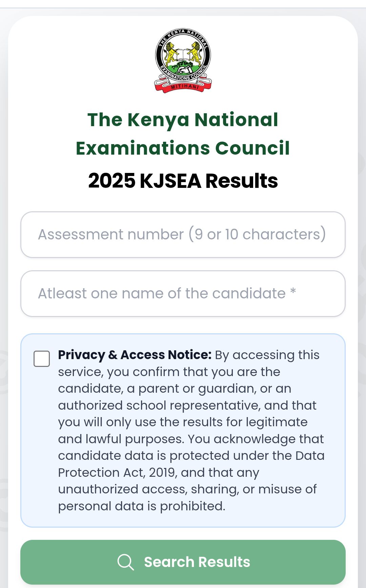Click the "Search Results" button label text

[x=197, y=562]
